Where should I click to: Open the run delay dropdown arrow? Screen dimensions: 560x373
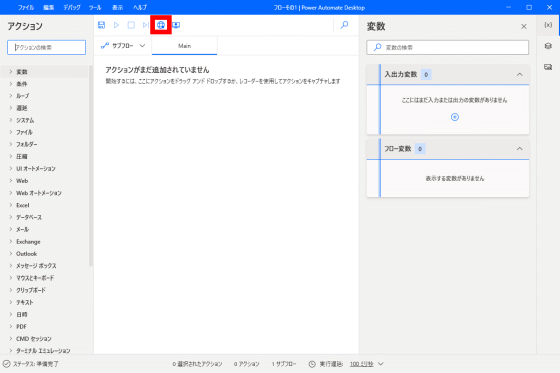point(381,364)
